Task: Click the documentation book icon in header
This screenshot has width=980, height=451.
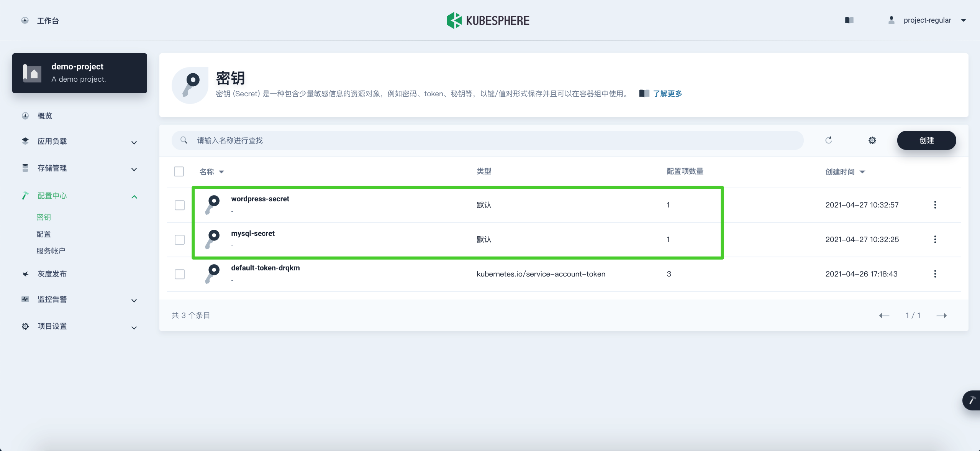Action: 849,20
